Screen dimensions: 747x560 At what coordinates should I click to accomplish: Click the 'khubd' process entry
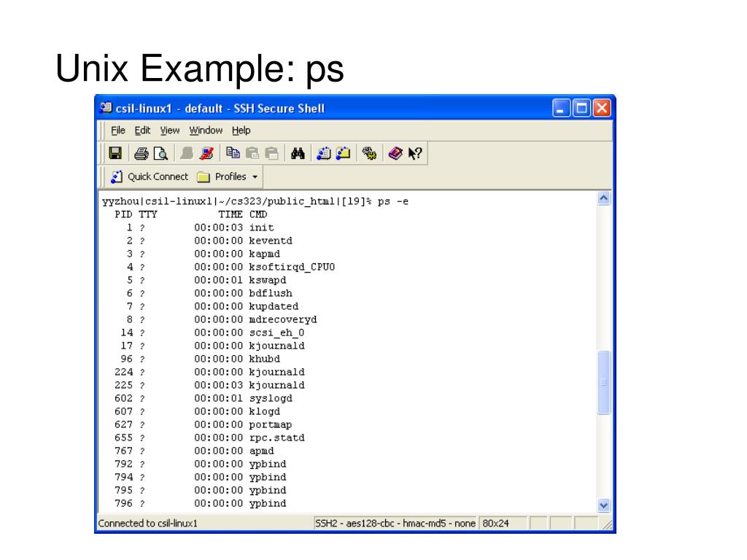tap(264, 359)
